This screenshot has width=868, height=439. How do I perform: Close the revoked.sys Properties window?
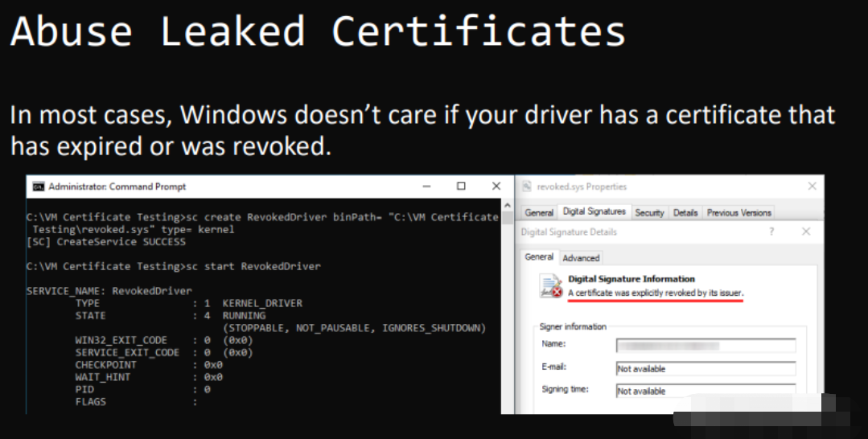[x=812, y=187]
